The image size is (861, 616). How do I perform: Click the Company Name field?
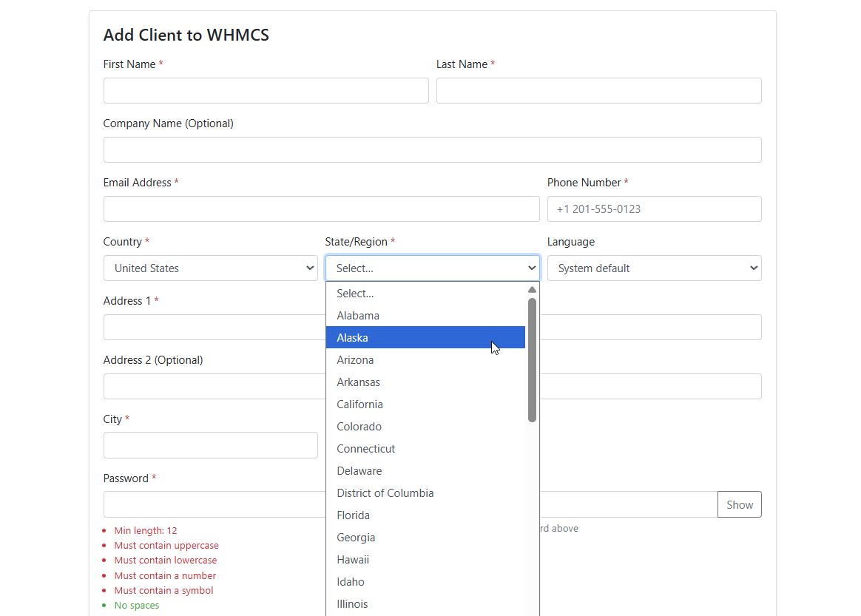point(432,150)
